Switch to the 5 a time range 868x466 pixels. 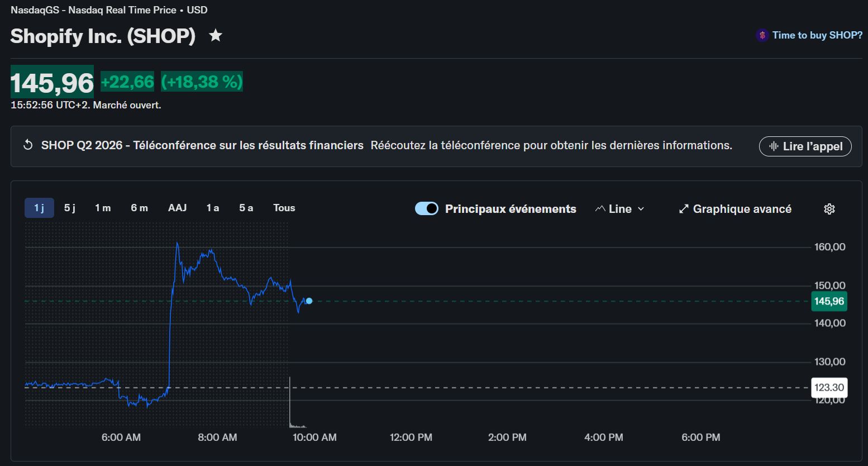coord(246,208)
